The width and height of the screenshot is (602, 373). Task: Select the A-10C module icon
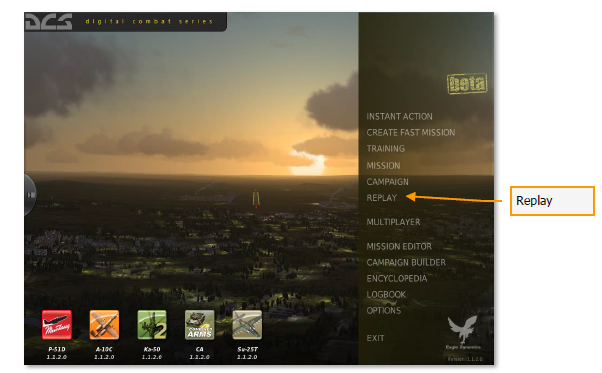[x=104, y=325]
